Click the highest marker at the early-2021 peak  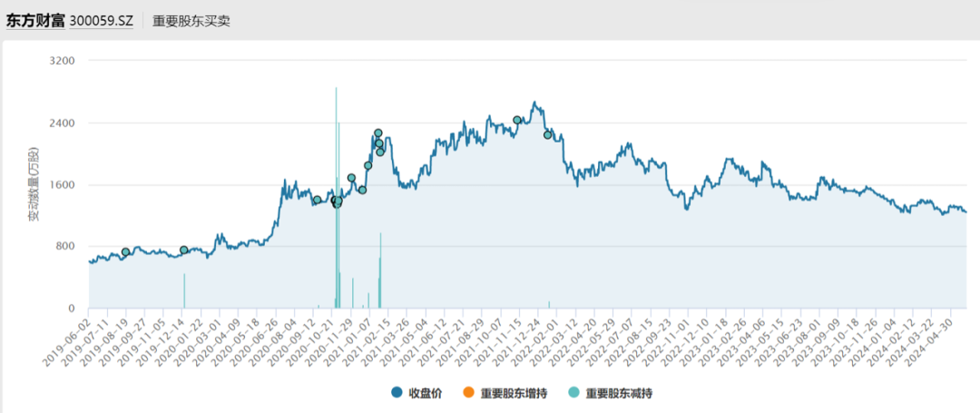coord(377,133)
